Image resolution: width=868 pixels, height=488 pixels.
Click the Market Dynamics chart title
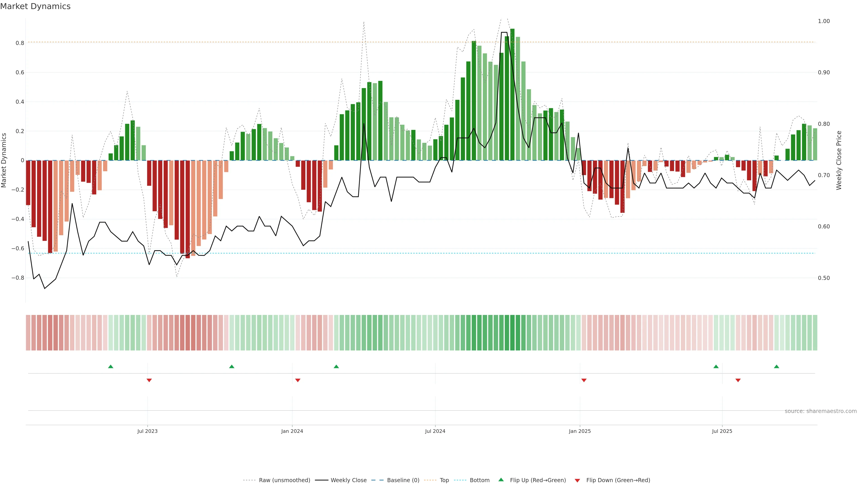pos(35,6)
